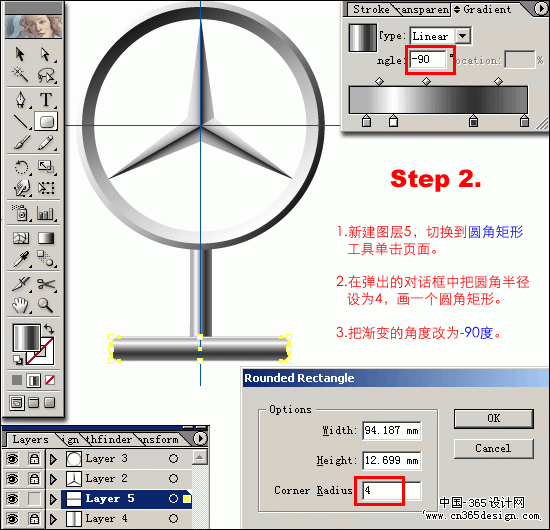Open the gradient Type dropdown
Screen dimensions: 550x530
tap(463, 36)
